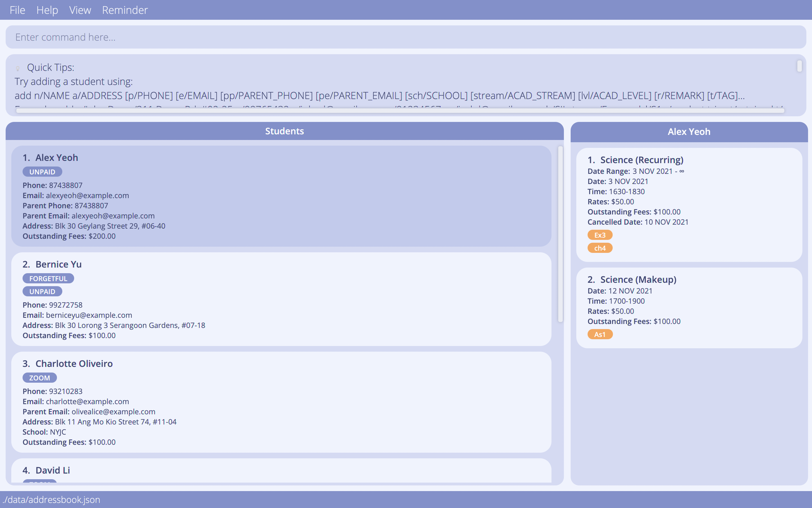Click the add command syntax tip line
The height and width of the screenshot is (508, 812).
pos(379,95)
